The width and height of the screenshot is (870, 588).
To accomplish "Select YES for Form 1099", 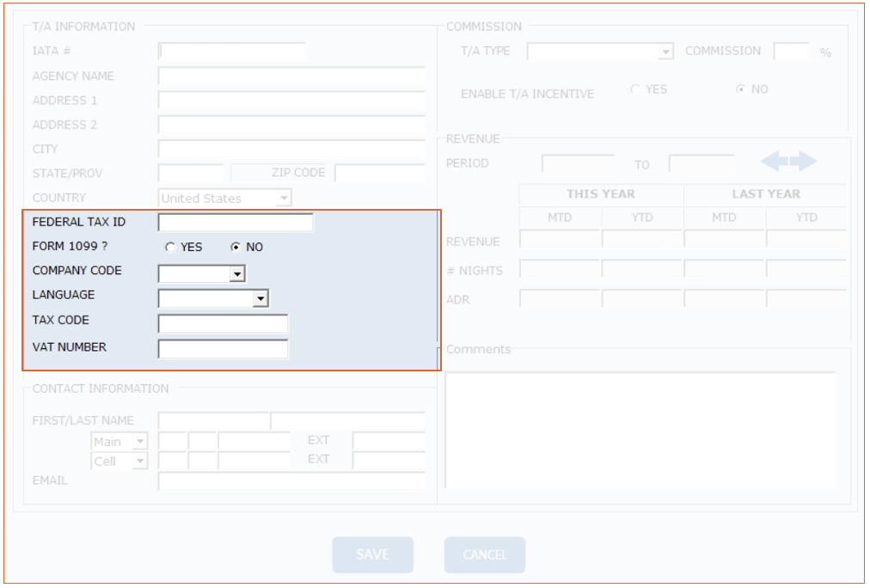I will [x=171, y=248].
